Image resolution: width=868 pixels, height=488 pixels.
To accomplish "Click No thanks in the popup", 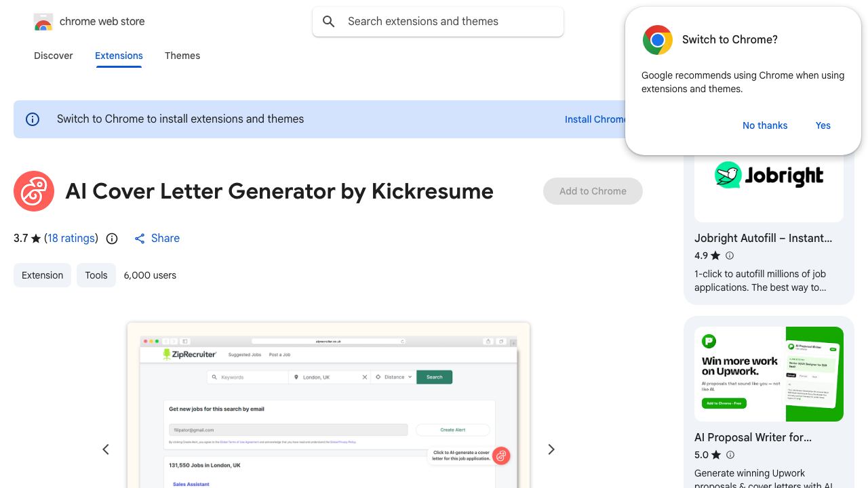I will tap(765, 125).
